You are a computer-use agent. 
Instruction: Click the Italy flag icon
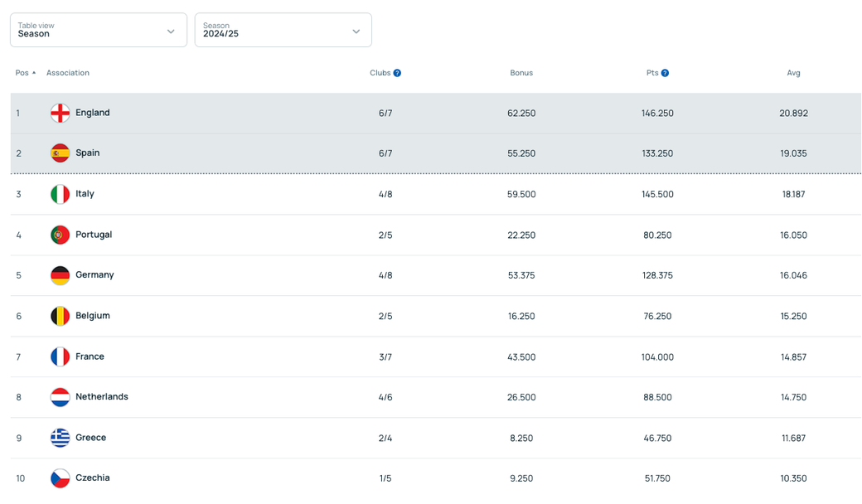(x=60, y=194)
